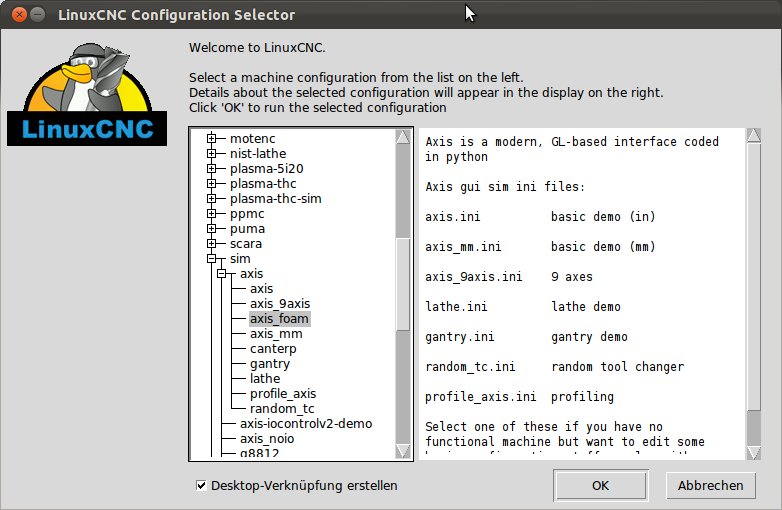The image size is (782, 510).
Task: Close the Configuration Selector window
Action: coord(19,14)
